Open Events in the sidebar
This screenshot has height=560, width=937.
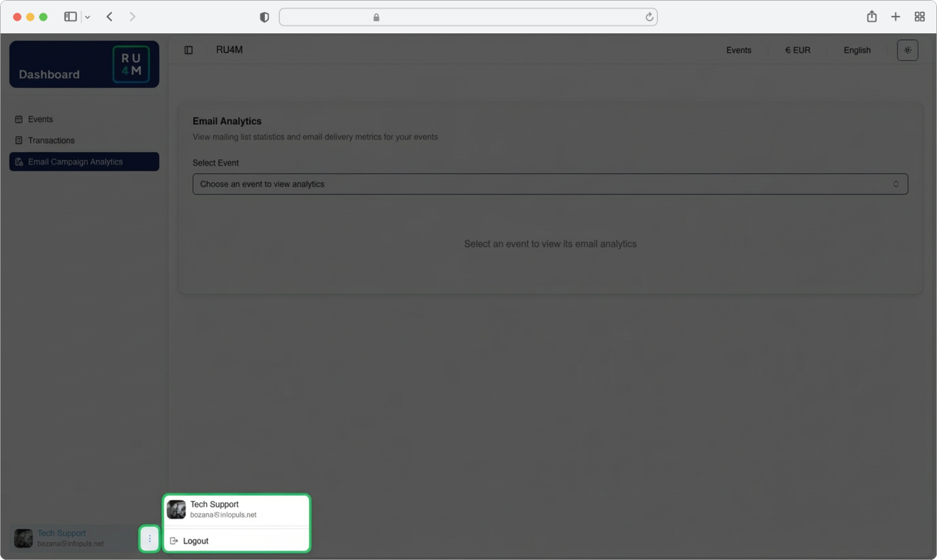40,119
